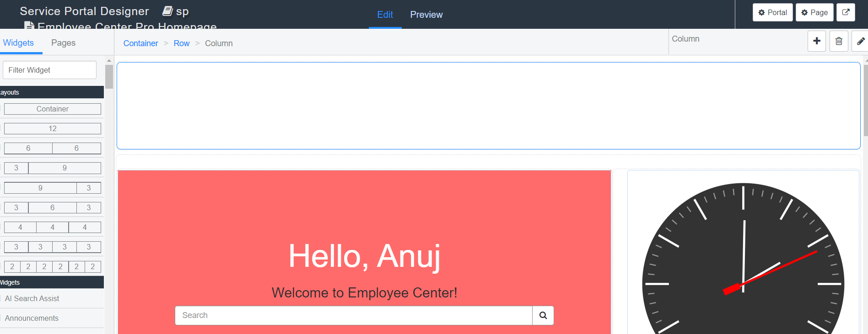The height and width of the screenshot is (334, 868).
Task: Click the pencil edit icon
Action: coord(860,41)
